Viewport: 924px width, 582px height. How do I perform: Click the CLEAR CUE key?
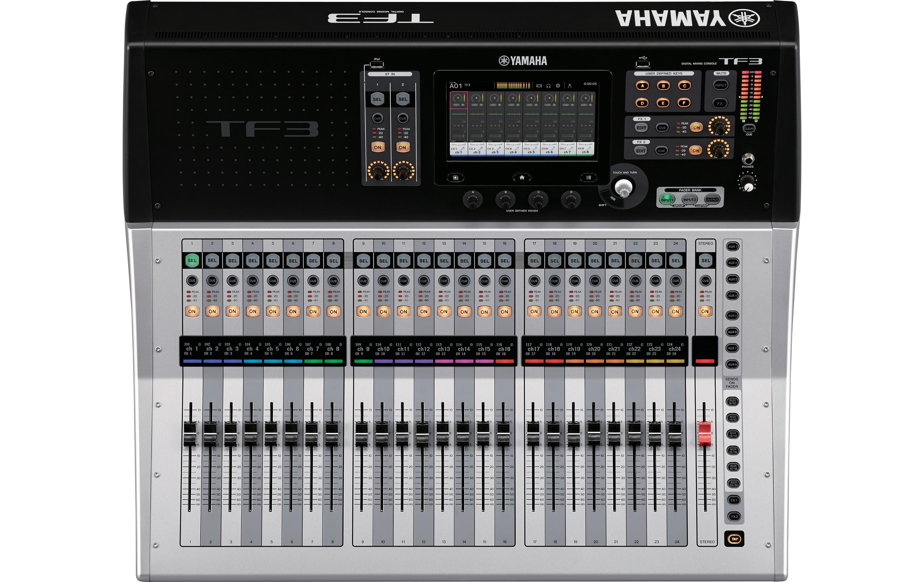point(749,128)
